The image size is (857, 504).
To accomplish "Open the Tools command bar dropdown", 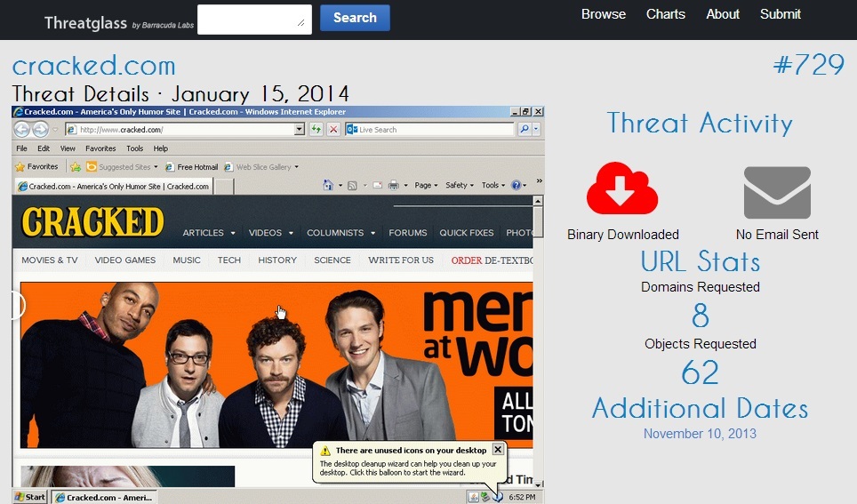I will tap(493, 185).
